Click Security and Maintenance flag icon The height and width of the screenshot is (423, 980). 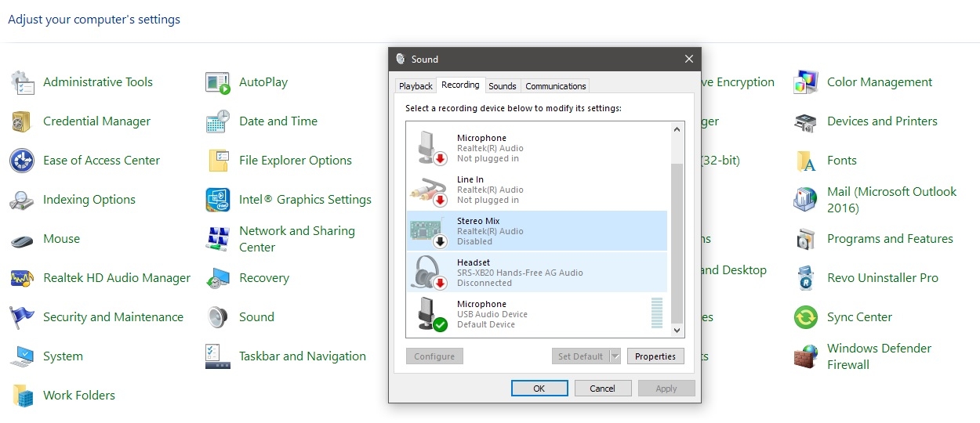pos(22,317)
